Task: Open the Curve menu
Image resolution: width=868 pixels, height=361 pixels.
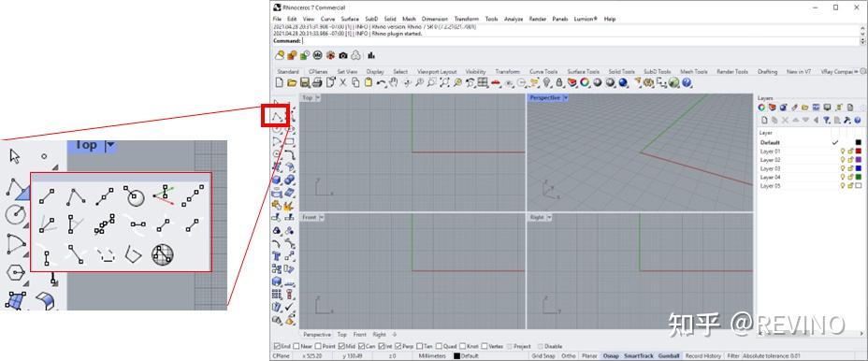Action: click(327, 19)
